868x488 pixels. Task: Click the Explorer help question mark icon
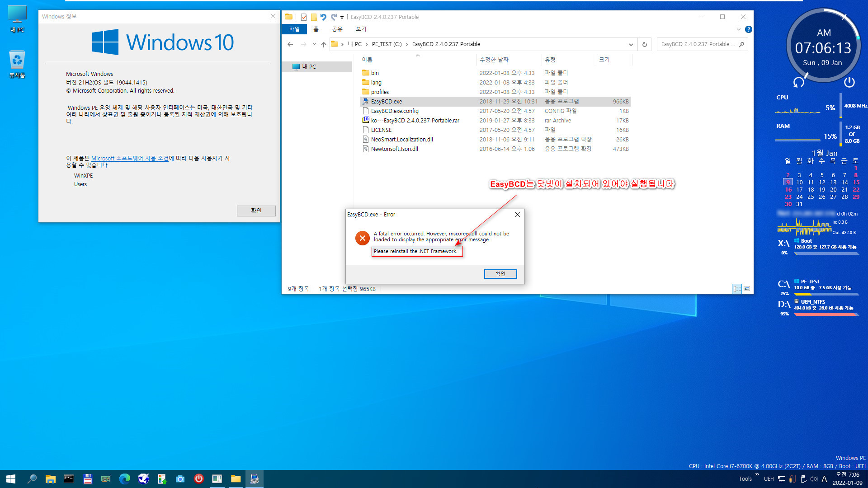[x=749, y=29]
